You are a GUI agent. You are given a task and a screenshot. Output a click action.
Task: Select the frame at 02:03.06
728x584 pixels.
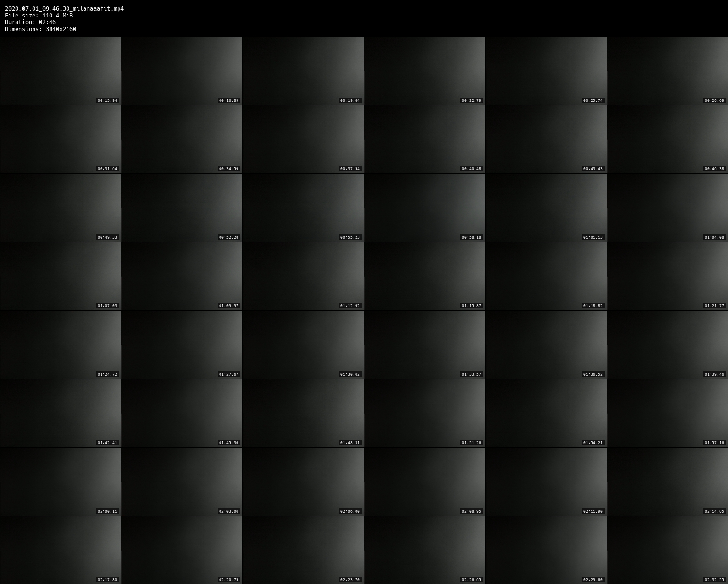tap(182, 482)
